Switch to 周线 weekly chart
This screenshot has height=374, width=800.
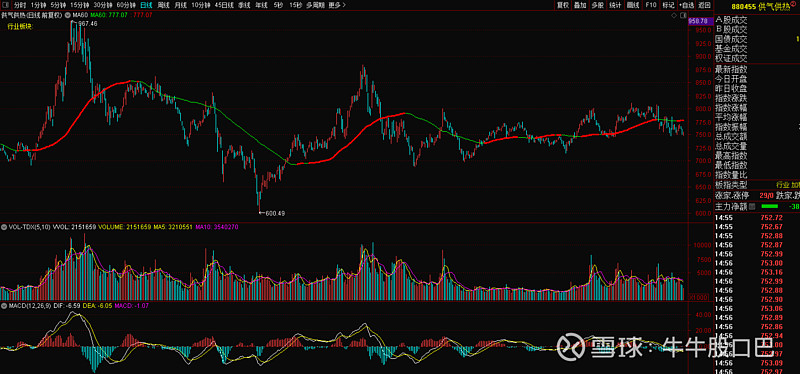pyautogui.click(x=163, y=5)
